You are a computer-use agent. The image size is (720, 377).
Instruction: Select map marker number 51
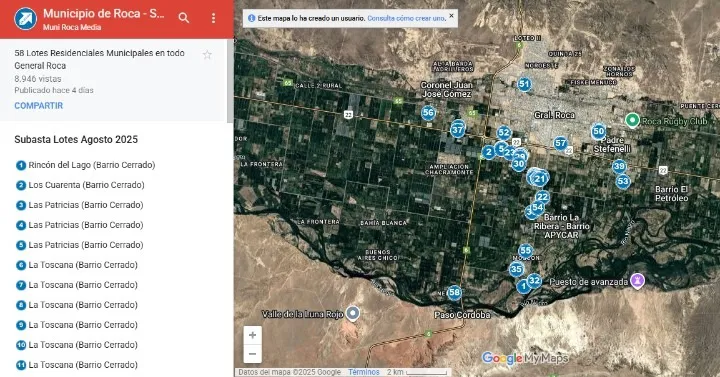[x=524, y=84]
